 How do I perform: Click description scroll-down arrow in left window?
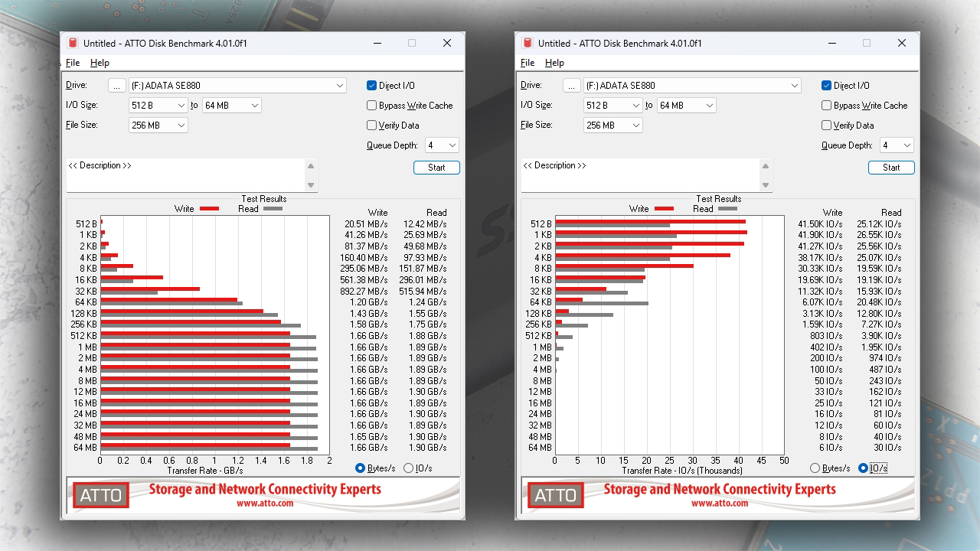click(311, 185)
